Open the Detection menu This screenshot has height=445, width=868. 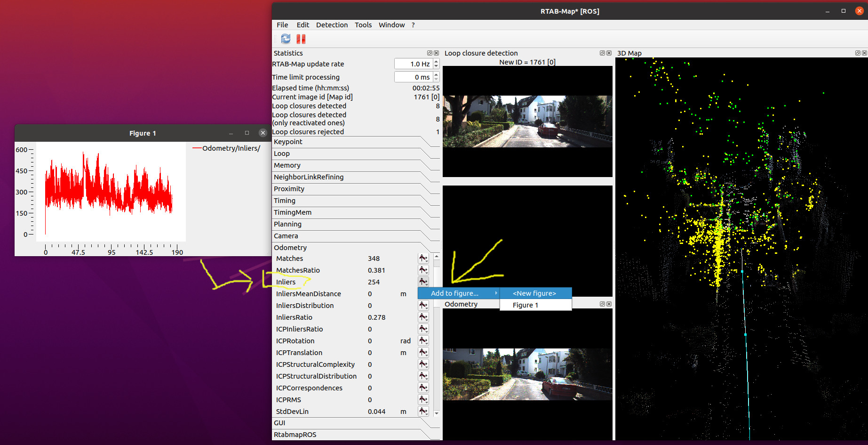click(332, 25)
